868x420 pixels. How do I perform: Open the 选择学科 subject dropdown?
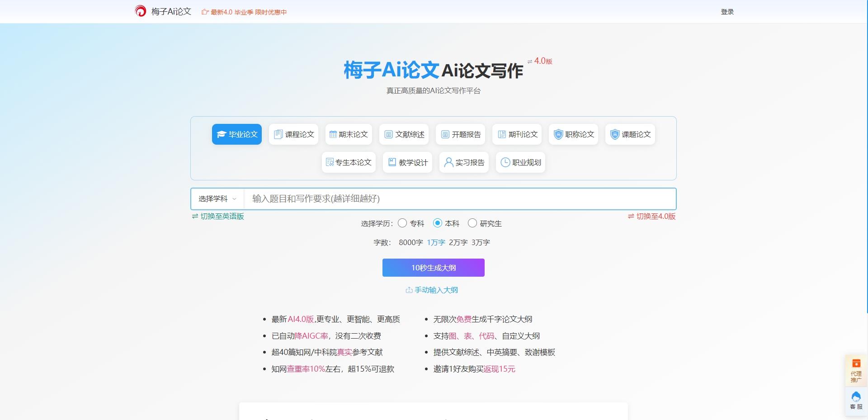[217, 199]
